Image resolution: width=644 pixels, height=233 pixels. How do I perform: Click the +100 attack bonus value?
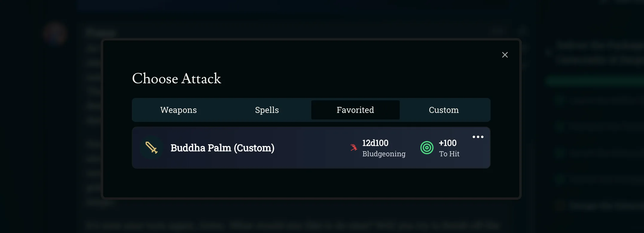coord(447,143)
